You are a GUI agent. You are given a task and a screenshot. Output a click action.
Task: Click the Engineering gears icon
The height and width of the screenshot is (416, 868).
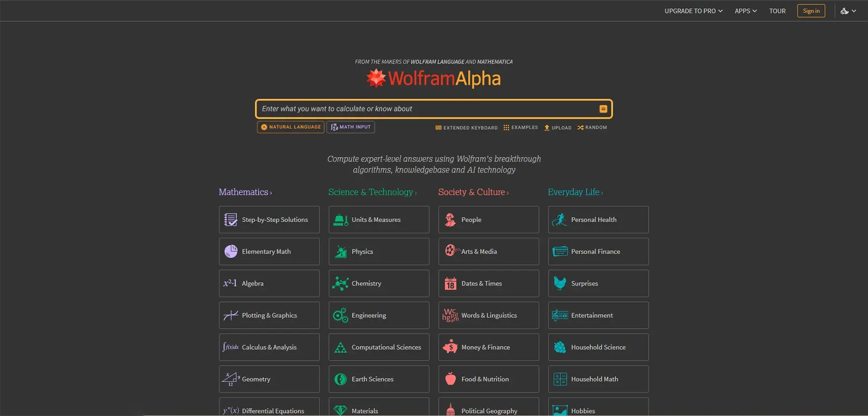[x=340, y=315]
